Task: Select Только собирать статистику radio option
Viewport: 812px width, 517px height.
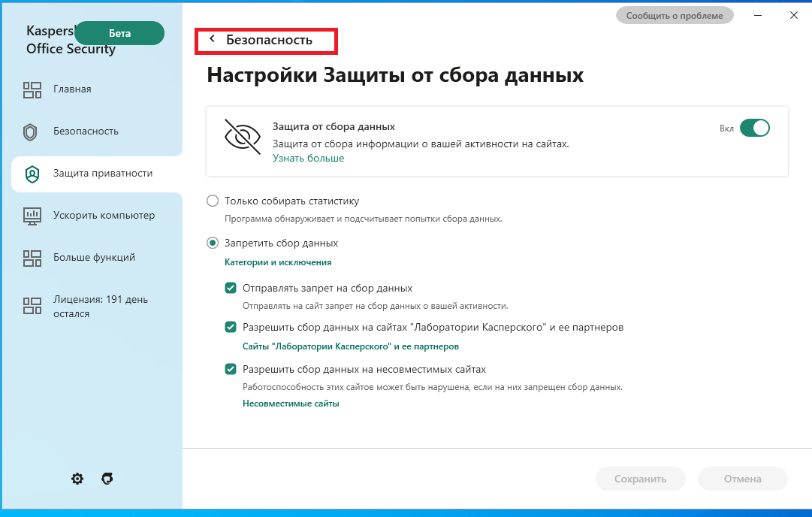Action: click(213, 201)
